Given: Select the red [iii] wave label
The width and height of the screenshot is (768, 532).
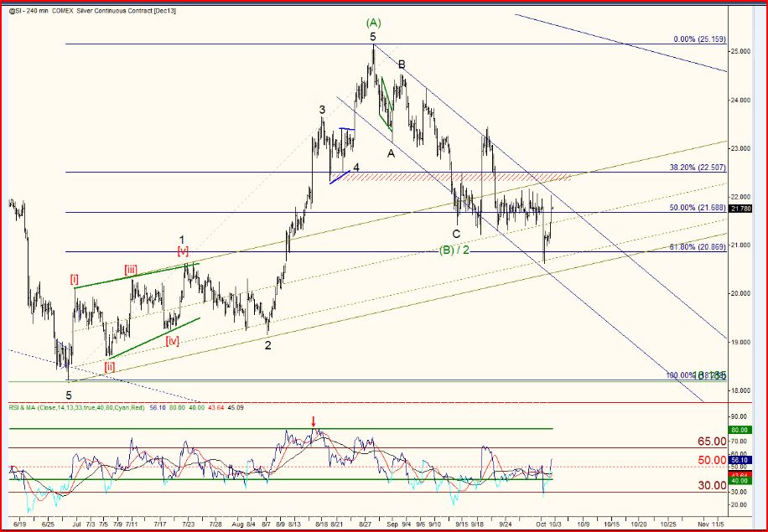Looking at the screenshot, I should point(132,269).
